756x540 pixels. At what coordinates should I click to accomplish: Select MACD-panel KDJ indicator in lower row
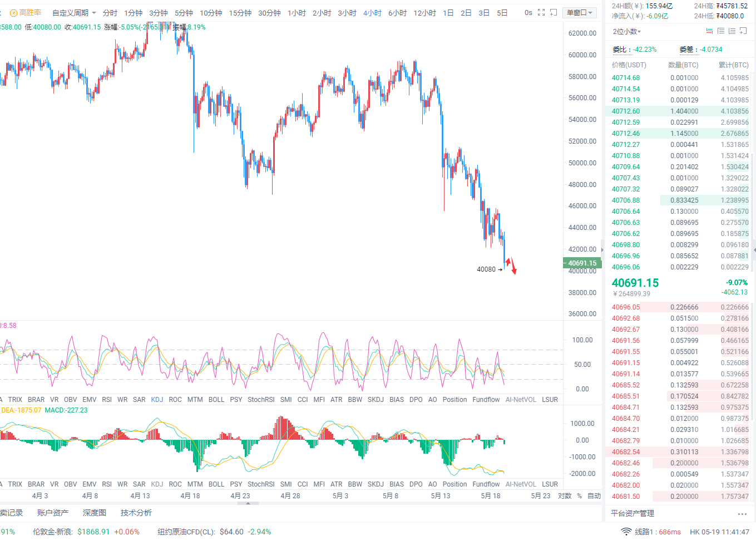click(157, 484)
